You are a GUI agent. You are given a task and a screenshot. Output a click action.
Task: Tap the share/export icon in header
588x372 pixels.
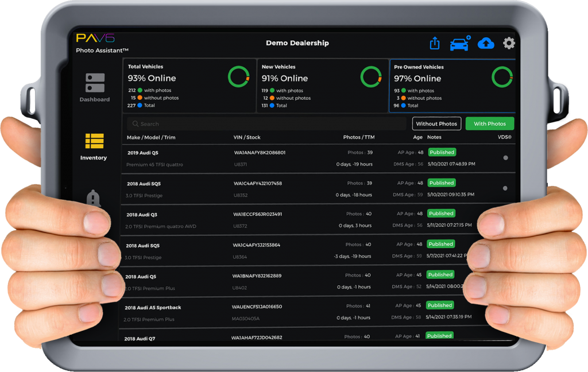tap(435, 42)
